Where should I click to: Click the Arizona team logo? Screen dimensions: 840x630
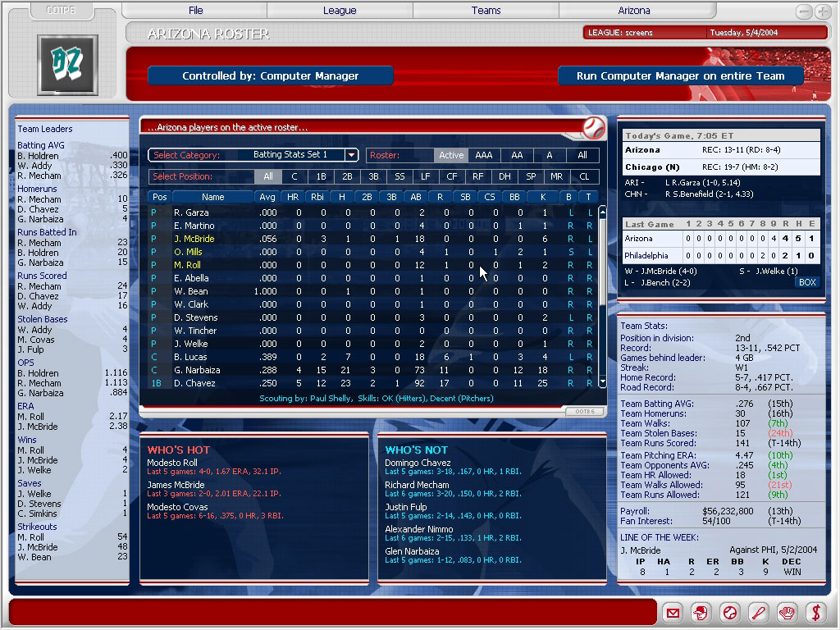(x=67, y=64)
